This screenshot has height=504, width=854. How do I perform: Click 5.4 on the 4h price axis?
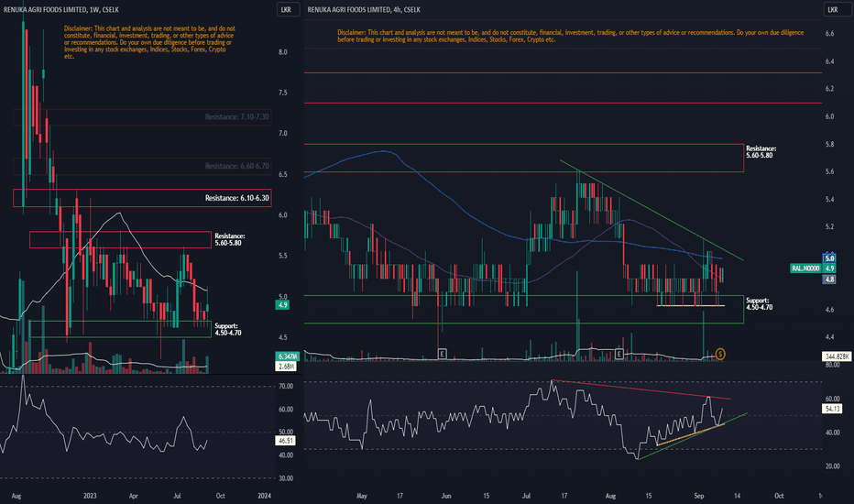point(829,199)
